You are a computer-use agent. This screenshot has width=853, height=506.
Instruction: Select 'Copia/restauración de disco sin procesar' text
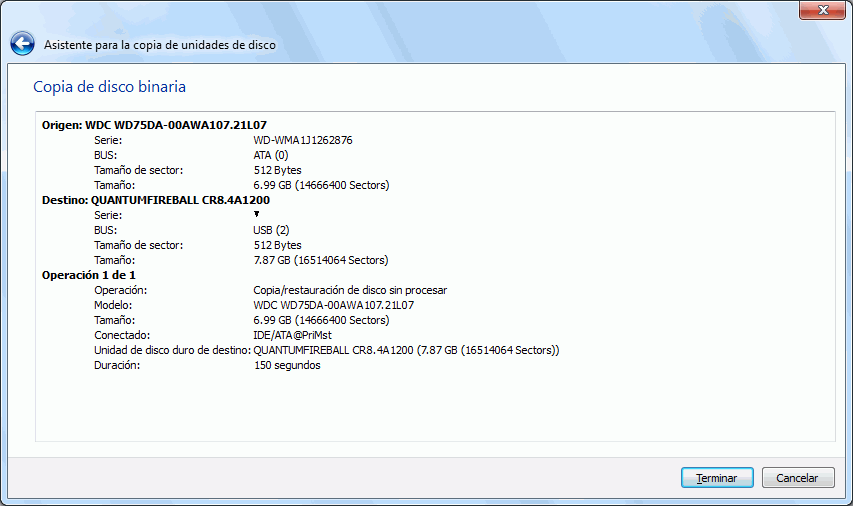[x=350, y=290]
